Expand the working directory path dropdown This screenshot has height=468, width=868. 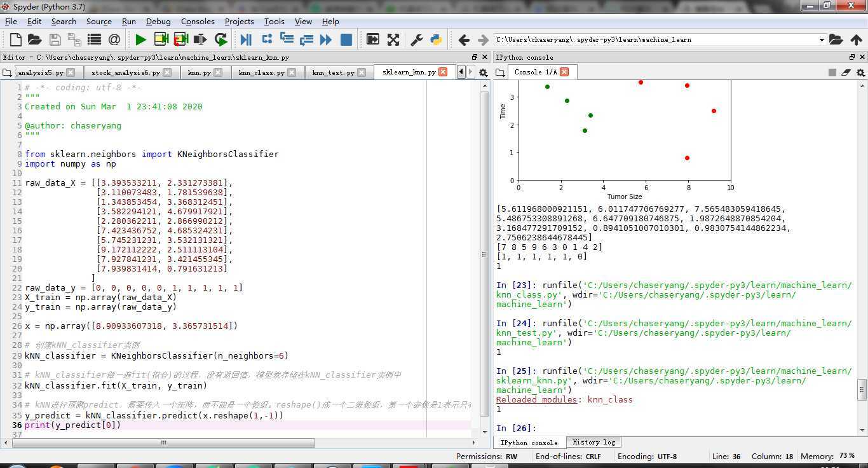click(x=822, y=39)
